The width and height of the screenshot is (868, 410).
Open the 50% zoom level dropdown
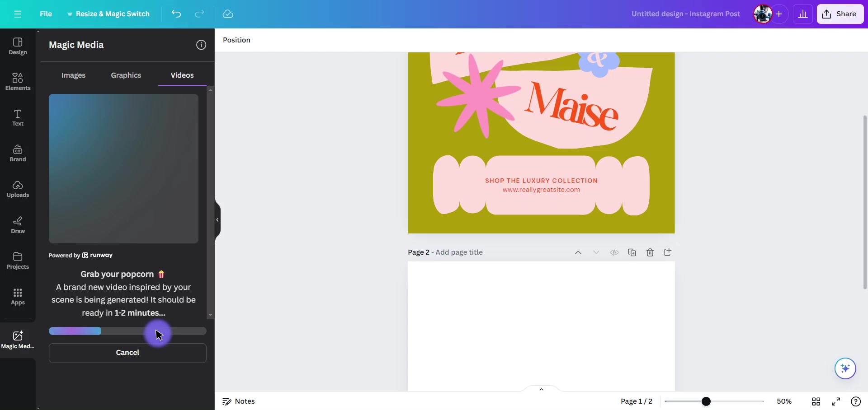click(x=784, y=401)
